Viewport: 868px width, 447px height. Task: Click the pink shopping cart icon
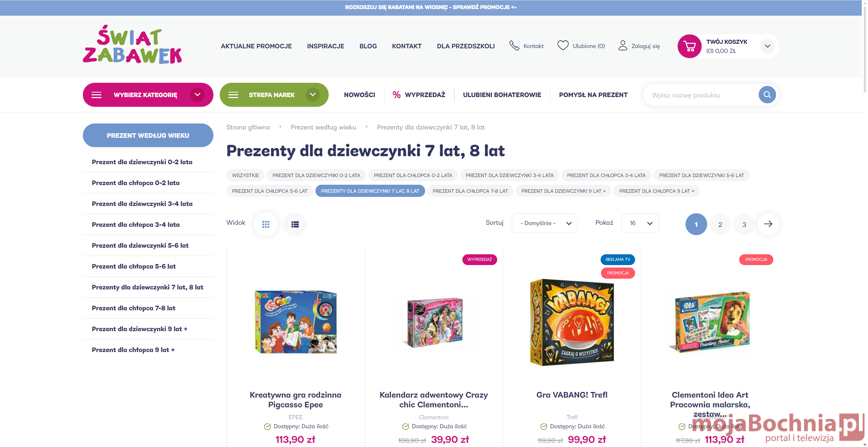pyautogui.click(x=689, y=46)
